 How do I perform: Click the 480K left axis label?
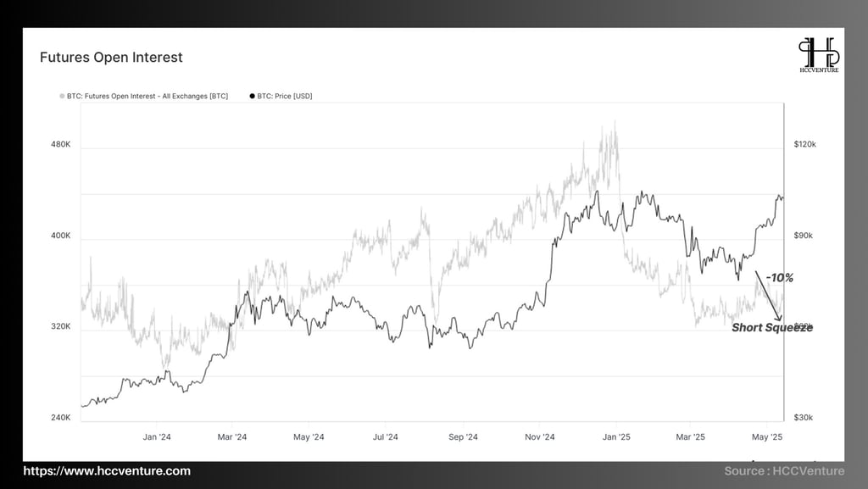(61, 144)
